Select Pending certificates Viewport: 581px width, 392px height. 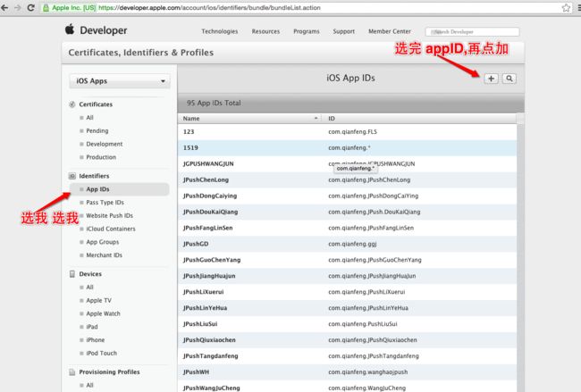97,130
